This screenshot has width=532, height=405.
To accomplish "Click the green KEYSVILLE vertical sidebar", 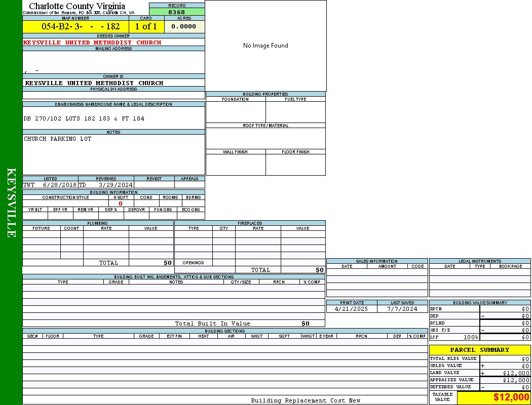I will [x=11, y=202].
